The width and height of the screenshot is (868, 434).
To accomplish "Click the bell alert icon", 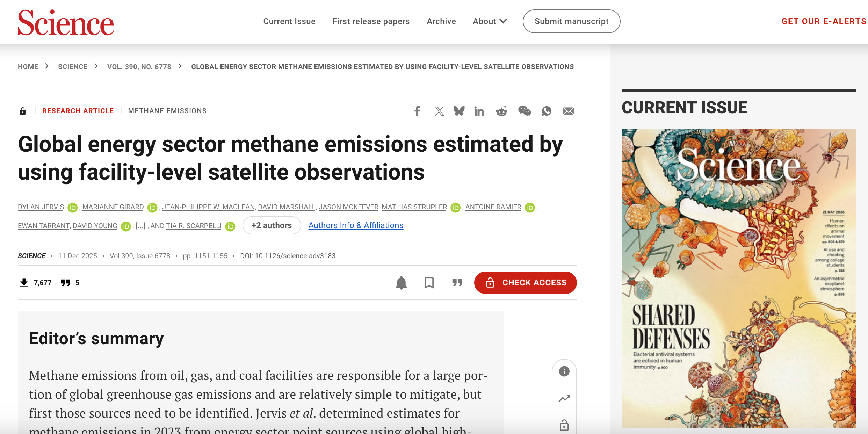I will pyautogui.click(x=402, y=283).
